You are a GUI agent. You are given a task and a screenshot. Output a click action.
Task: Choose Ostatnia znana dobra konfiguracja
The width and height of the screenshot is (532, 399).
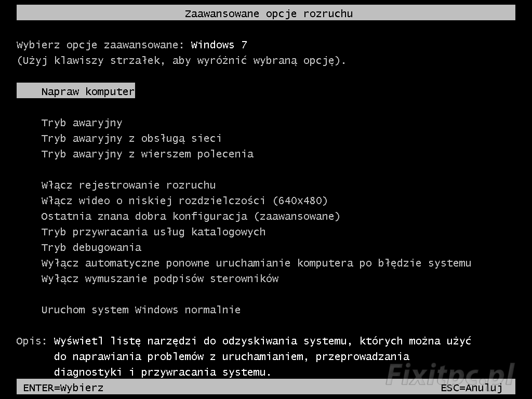[190, 217]
